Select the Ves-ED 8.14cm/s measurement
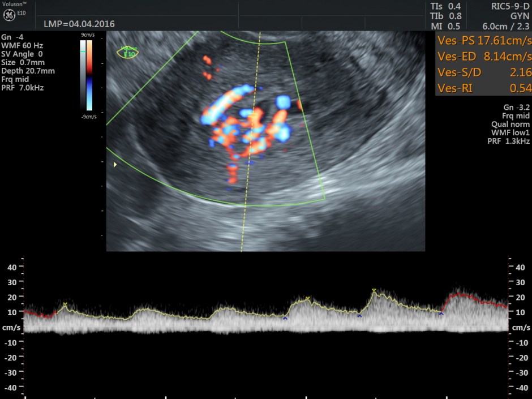Image resolution: width=532 pixels, height=399 pixels. [484, 57]
